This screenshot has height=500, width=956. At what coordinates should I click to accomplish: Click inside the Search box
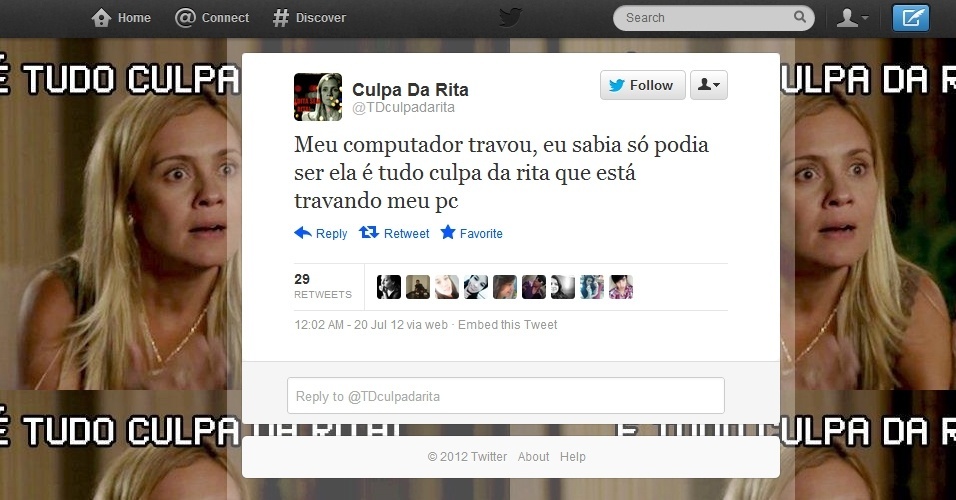coord(707,18)
